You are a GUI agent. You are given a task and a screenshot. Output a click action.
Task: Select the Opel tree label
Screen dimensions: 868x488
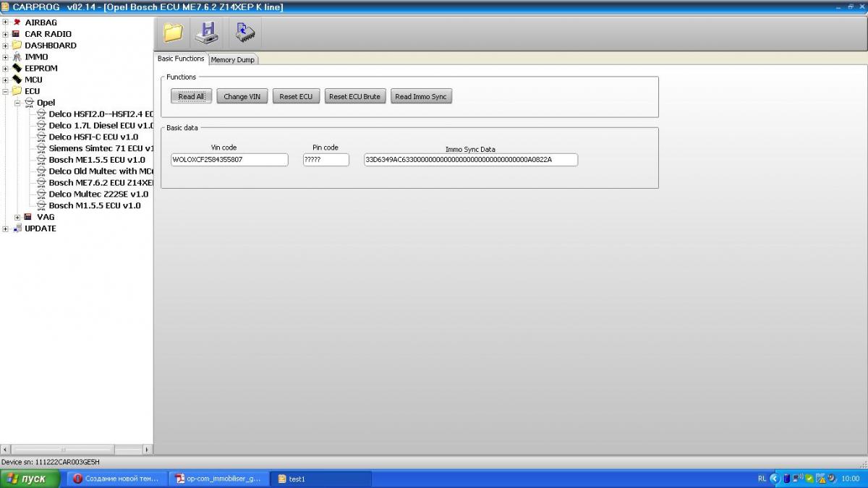46,103
